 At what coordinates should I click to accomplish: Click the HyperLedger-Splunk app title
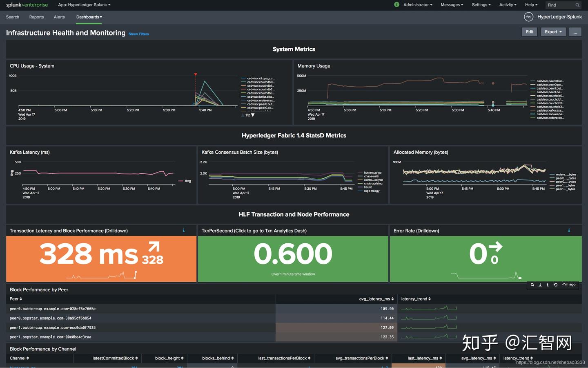[x=559, y=17]
